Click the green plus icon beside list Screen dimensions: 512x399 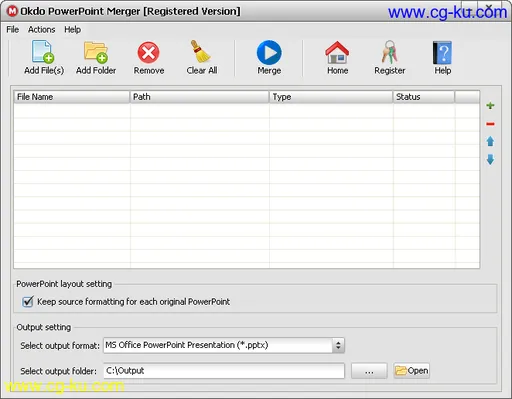click(x=490, y=106)
